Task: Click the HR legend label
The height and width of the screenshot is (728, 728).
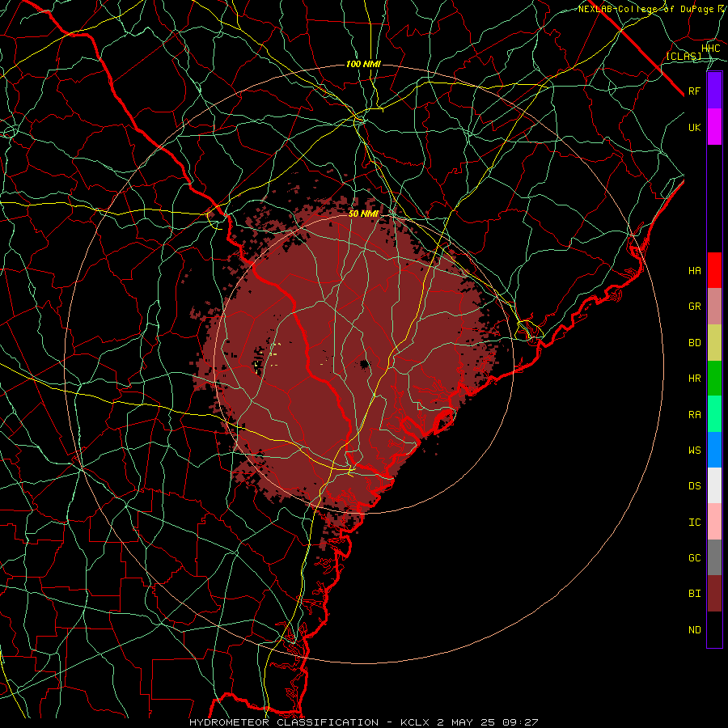Action: 694,379
